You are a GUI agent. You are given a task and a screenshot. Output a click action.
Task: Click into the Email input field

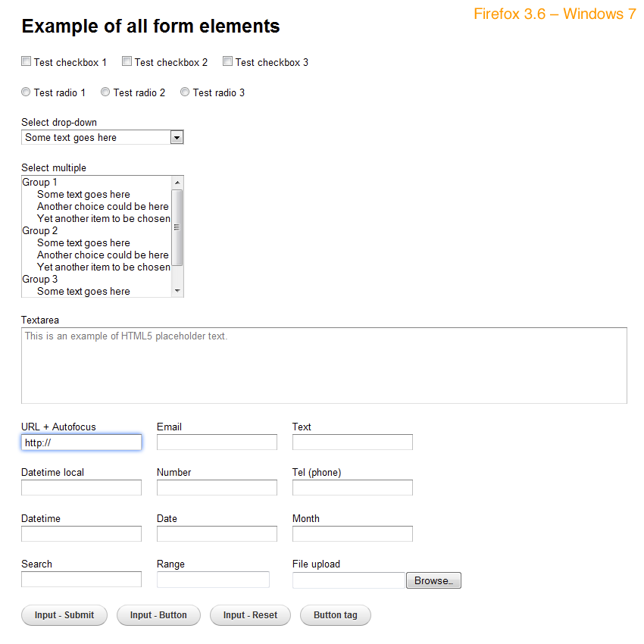217,442
